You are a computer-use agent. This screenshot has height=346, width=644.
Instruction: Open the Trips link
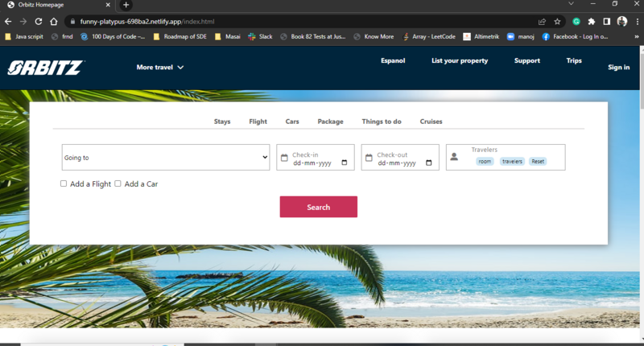pos(574,60)
